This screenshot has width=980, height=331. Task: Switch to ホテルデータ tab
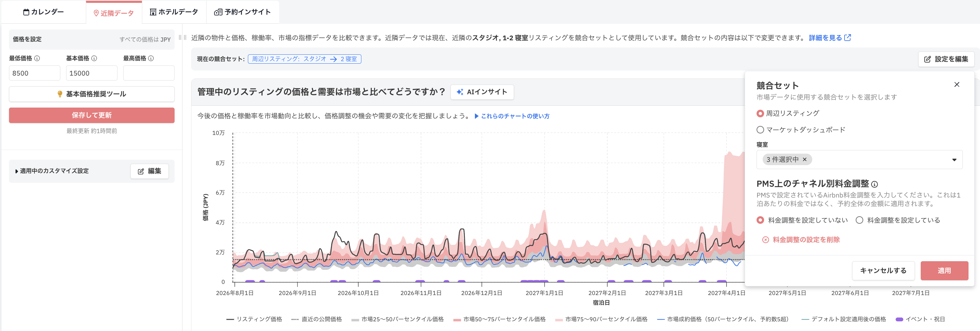coord(174,12)
